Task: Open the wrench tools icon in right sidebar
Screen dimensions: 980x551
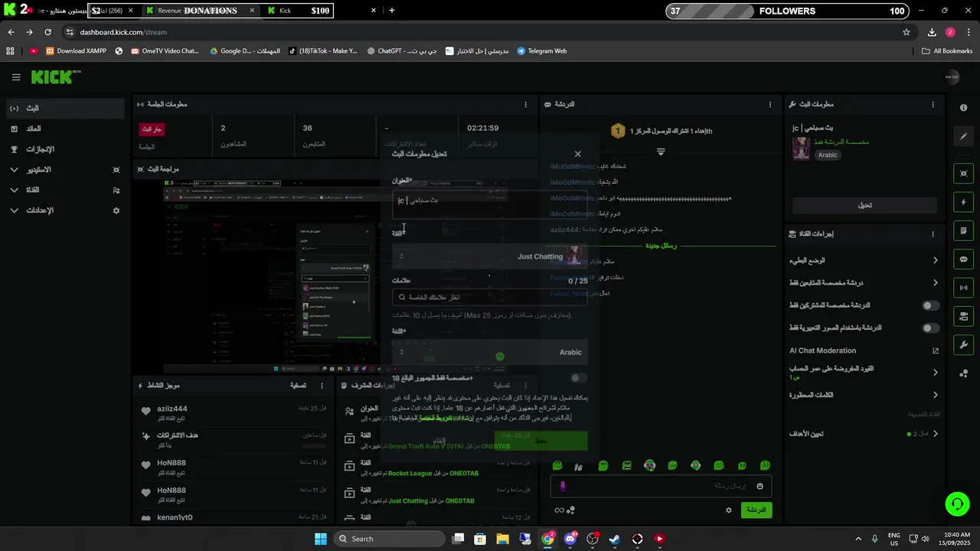Action: (x=964, y=344)
